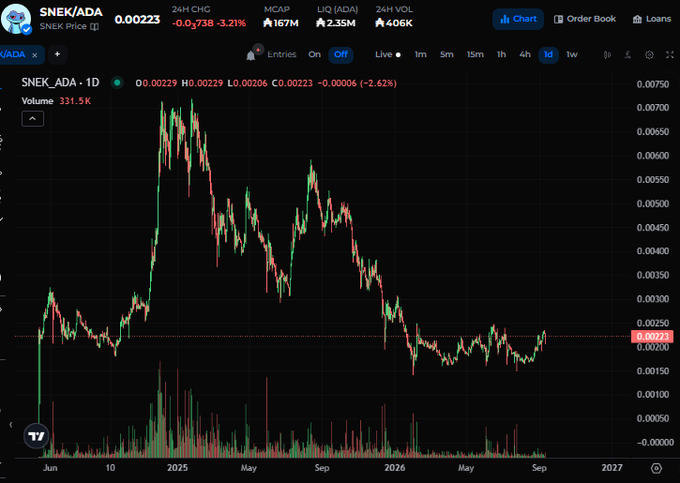
Task: Click the 0.00500 price axis label
Action: [652, 204]
